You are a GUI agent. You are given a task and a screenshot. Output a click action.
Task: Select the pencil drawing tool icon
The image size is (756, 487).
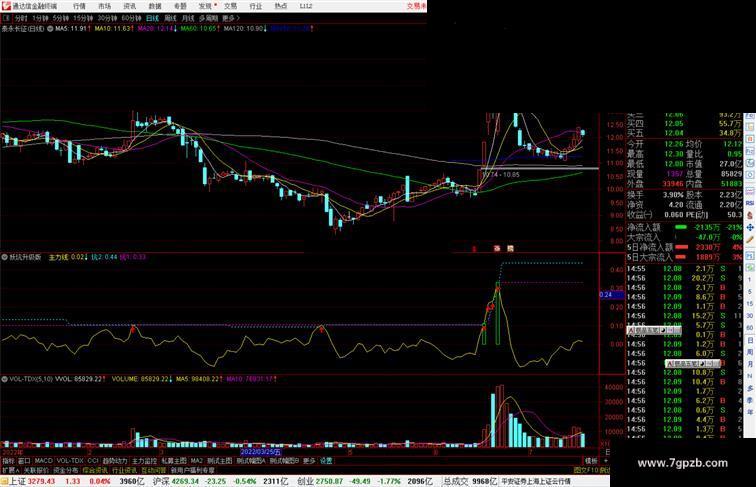click(750, 240)
